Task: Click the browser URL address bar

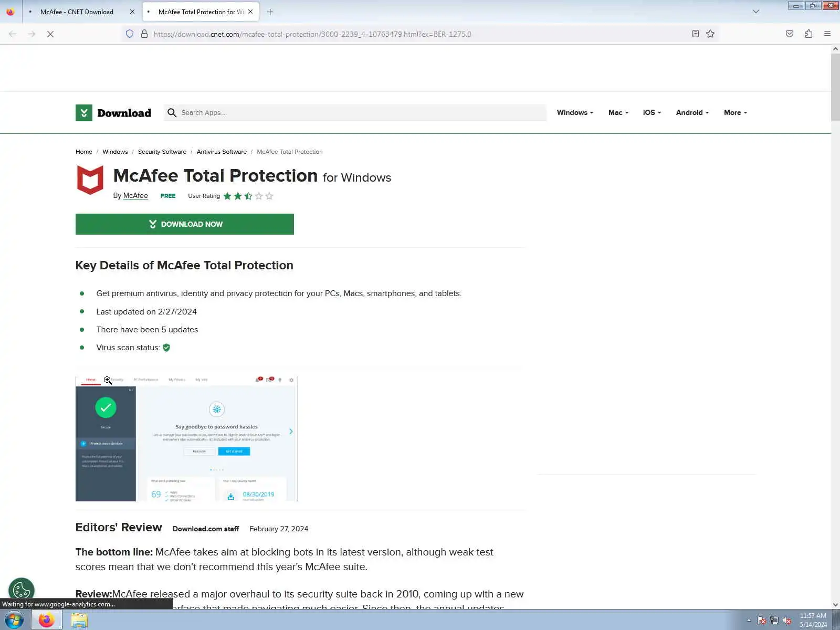Action: click(x=420, y=34)
